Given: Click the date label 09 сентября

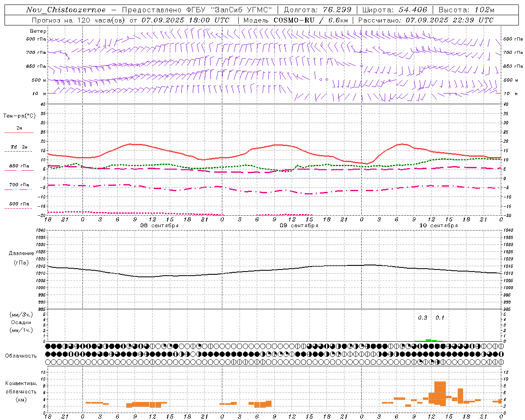Looking at the screenshot, I should point(299,226).
